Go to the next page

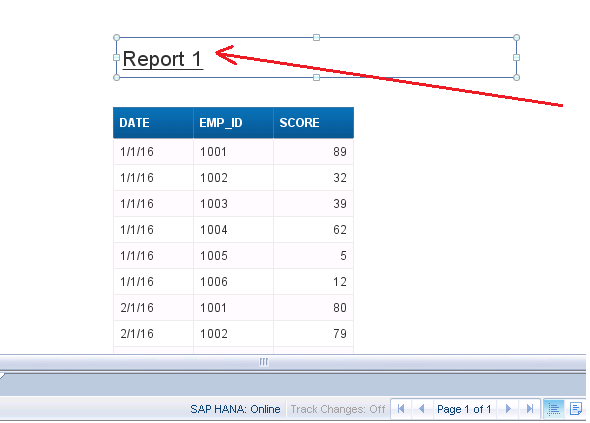point(508,409)
